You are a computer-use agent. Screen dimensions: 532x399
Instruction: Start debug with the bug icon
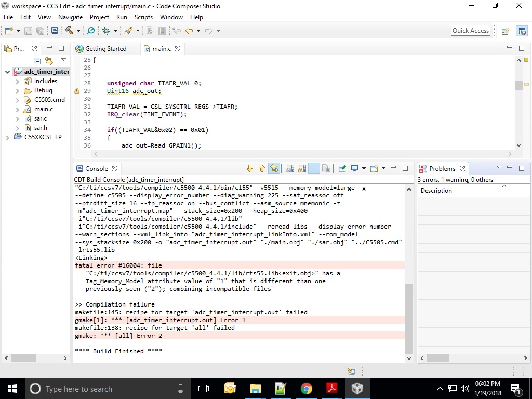pyautogui.click(x=106, y=31)
